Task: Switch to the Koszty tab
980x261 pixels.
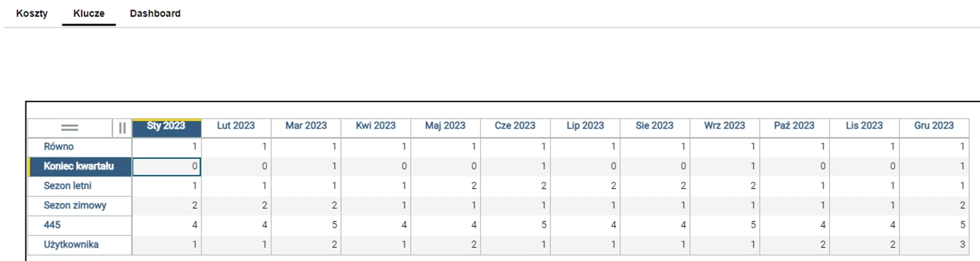Action: click(31, 13)
